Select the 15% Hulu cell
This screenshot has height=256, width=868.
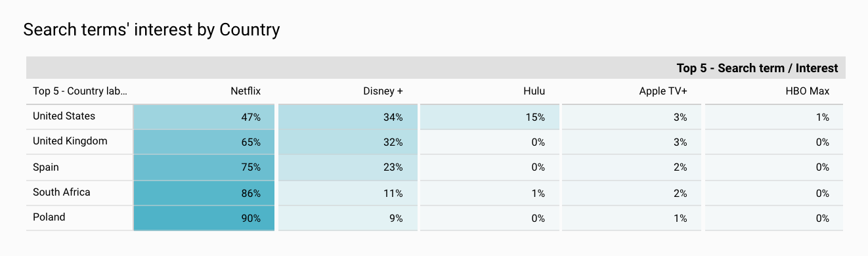[x=490, y=117]
